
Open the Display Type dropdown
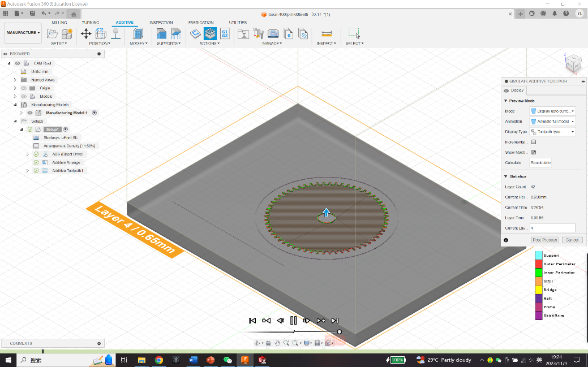(x=552, y=132)
